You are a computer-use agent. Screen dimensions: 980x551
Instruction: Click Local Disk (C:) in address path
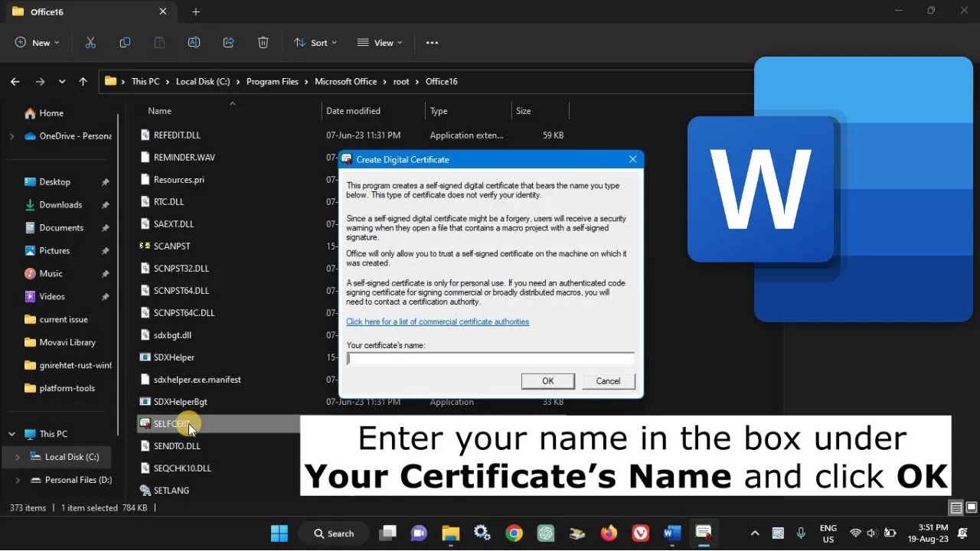click(x=203, y=81)
